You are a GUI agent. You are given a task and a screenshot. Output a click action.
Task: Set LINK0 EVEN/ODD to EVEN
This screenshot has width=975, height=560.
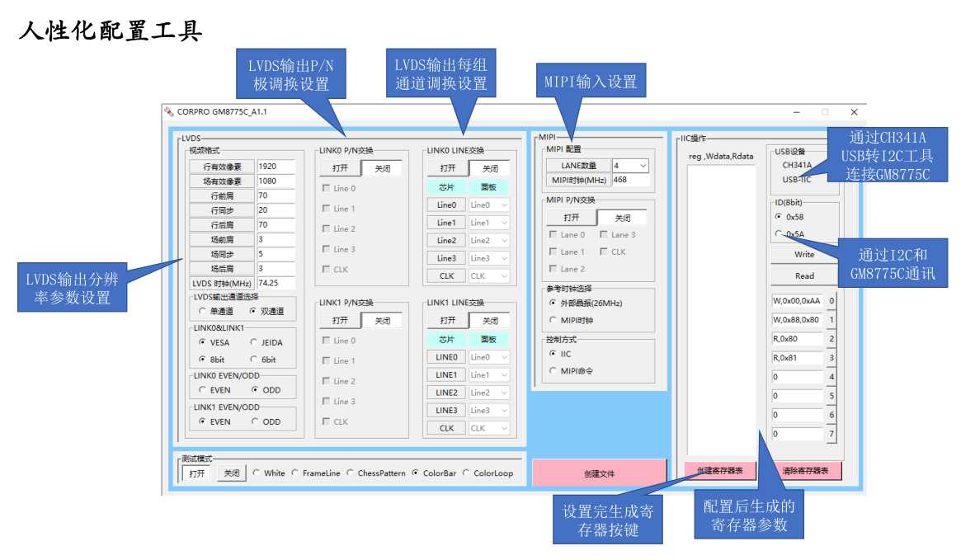pos(203,390)
